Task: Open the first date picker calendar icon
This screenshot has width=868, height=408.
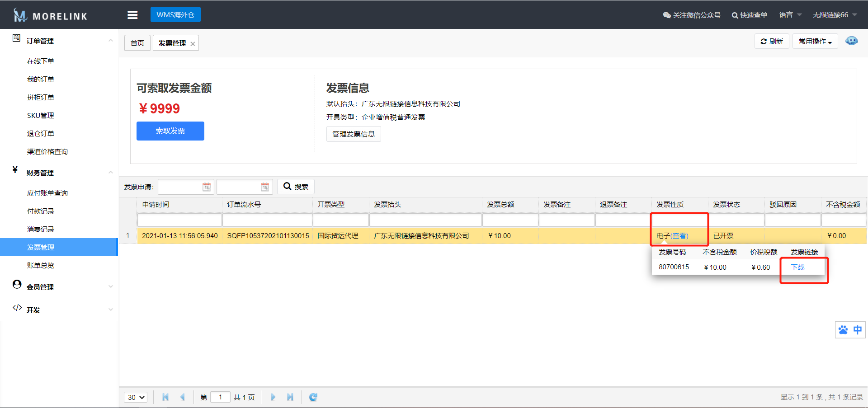Action: pos(207,187)
